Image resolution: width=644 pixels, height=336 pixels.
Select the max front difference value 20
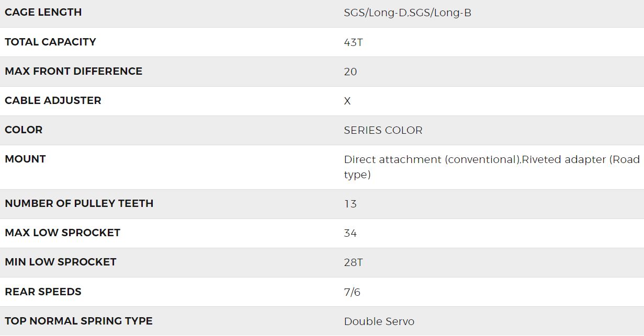tap(351, 72)
